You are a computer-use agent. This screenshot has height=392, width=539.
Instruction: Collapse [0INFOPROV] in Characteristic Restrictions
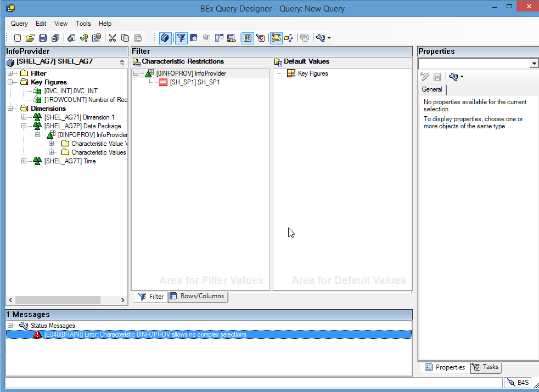pyautogui.click(x=136, y=73)
